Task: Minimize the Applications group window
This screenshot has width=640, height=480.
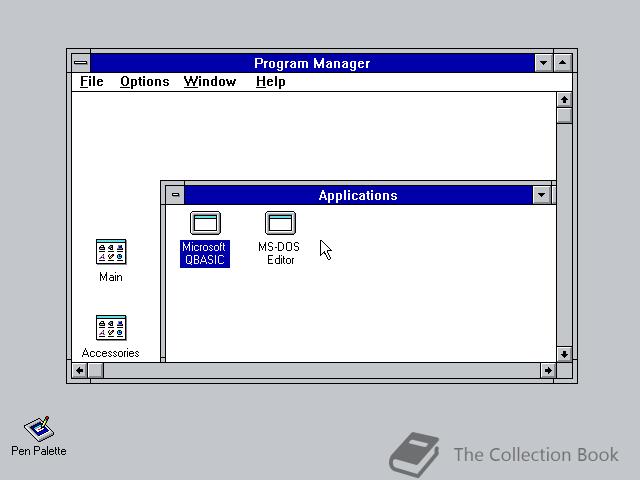Action: (542, 195)
